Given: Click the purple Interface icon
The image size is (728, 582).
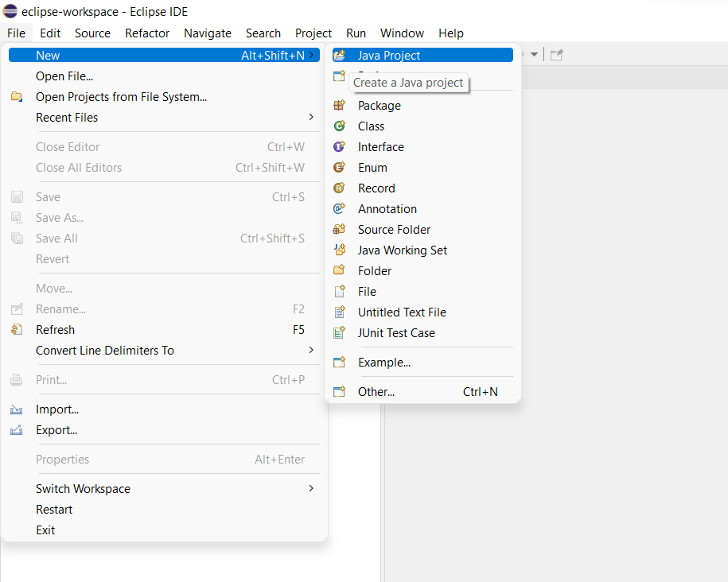Looking at the screenshot, I should 340,146.
